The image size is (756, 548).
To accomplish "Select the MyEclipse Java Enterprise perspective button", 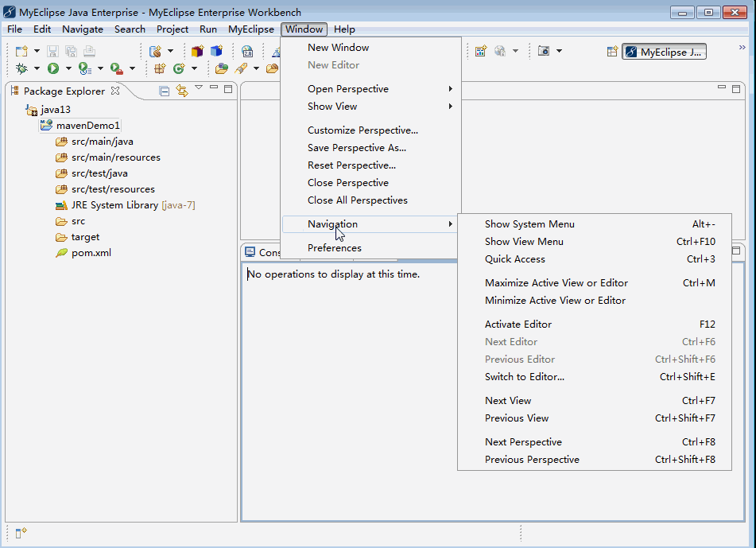I will (665, 52).
